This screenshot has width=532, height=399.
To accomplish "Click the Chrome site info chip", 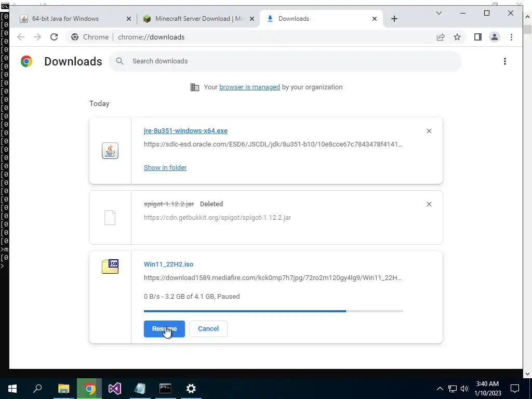I will click(89, 37).
